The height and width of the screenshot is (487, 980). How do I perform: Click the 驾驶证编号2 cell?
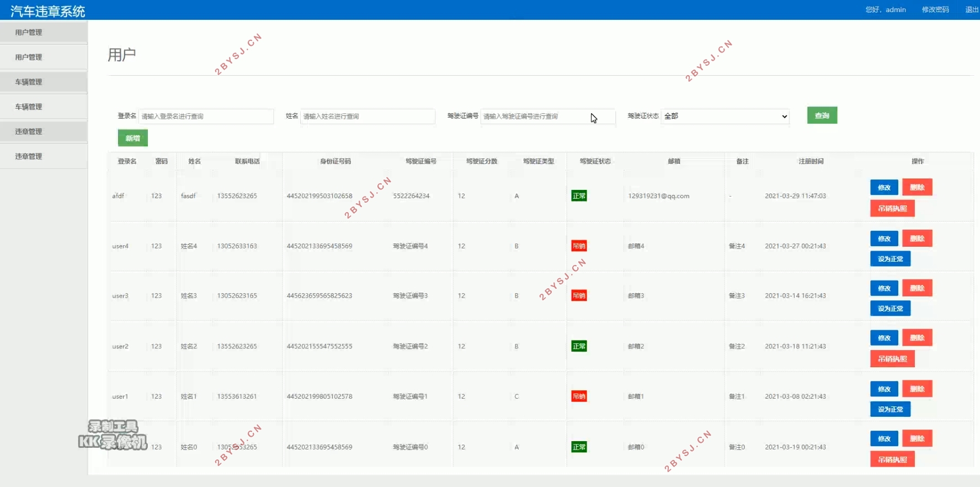(411, 346)
